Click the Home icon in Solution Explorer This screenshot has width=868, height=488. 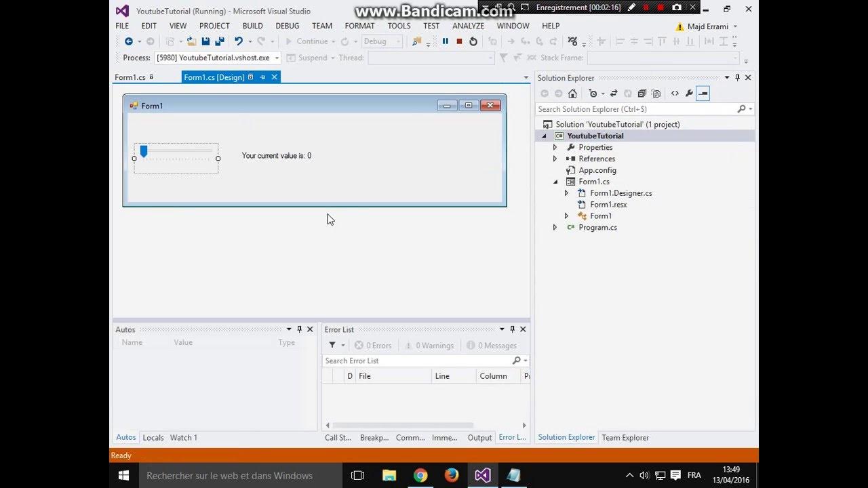572,94
